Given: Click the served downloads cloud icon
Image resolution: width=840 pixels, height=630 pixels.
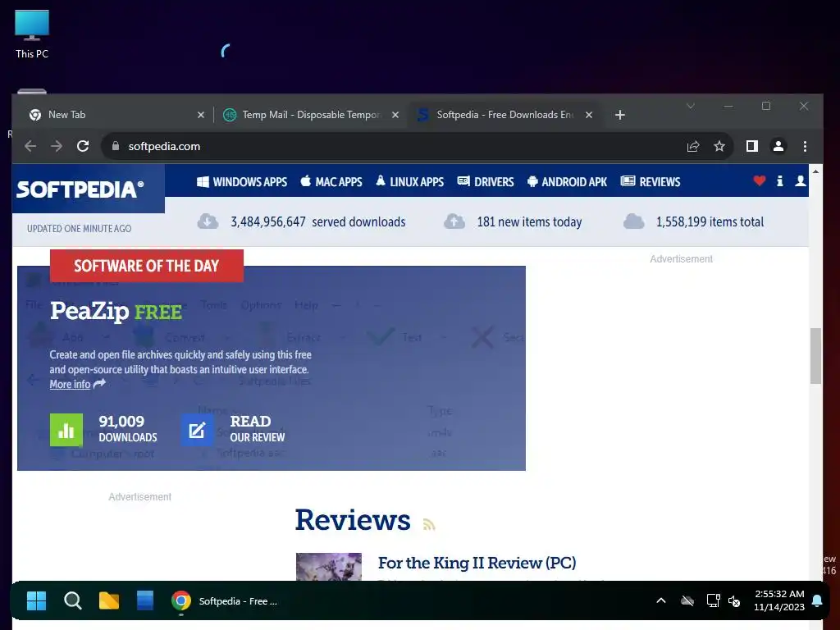Looking at the screenshot, I should [x=208, y=221].
